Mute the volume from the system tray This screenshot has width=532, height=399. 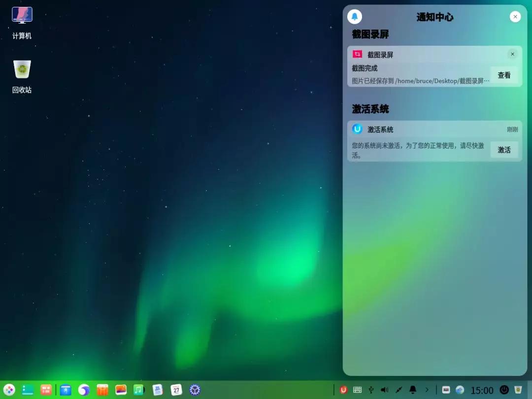(x=385, y=390)
